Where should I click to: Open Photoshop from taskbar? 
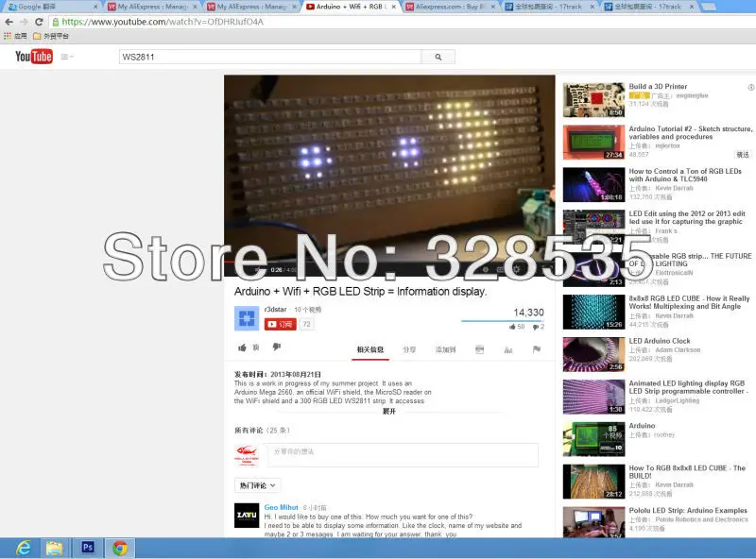pos(87,548)
